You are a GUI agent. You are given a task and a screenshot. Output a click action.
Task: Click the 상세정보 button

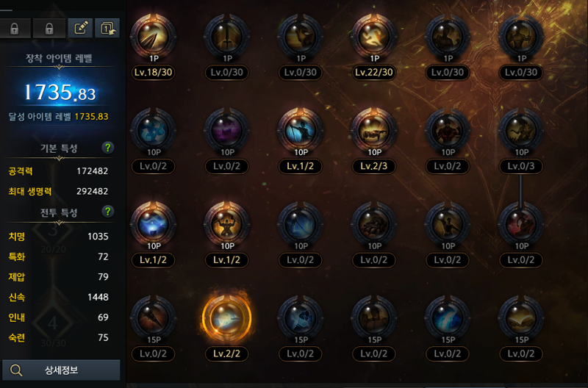coord(61,370)
